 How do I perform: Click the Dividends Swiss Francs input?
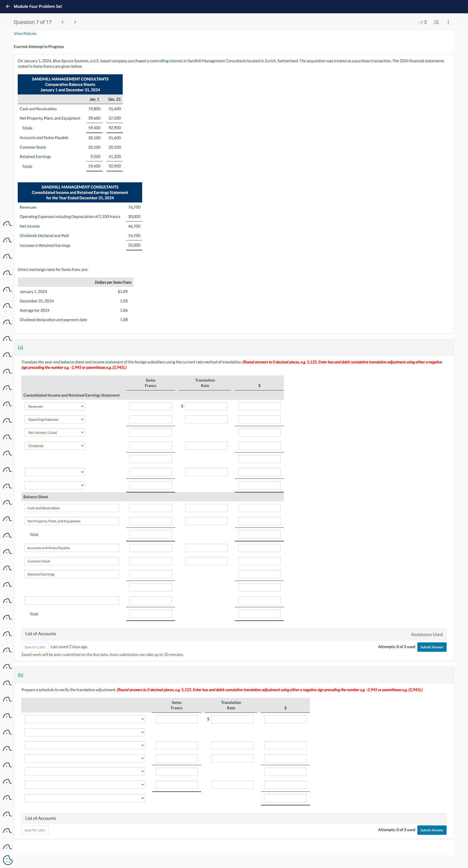coord(151,446)
